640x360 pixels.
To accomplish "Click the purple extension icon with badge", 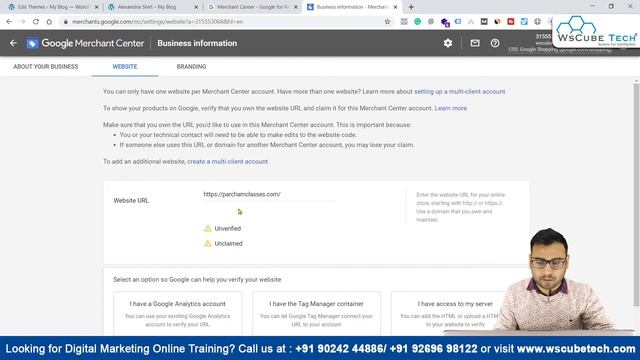I will [x=445, y=22].
